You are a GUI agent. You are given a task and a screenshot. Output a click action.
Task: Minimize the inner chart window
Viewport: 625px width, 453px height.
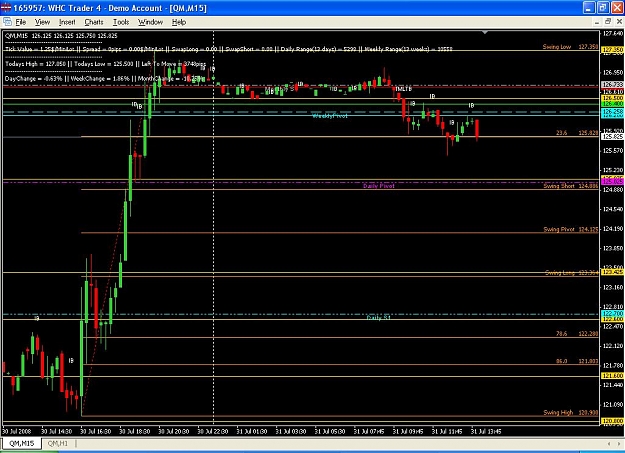pos(597,22)
